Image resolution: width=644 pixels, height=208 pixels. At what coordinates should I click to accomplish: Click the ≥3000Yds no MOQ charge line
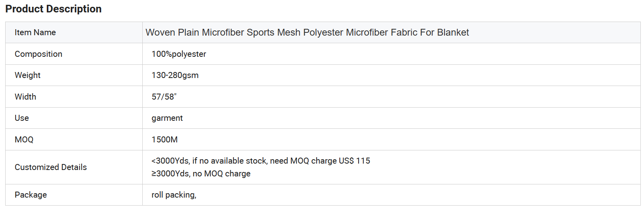[201, 174]
